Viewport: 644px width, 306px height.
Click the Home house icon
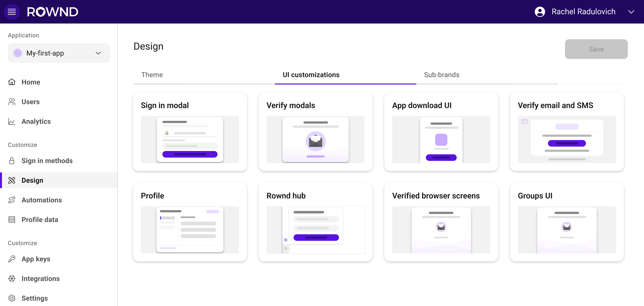pos(12,82)
